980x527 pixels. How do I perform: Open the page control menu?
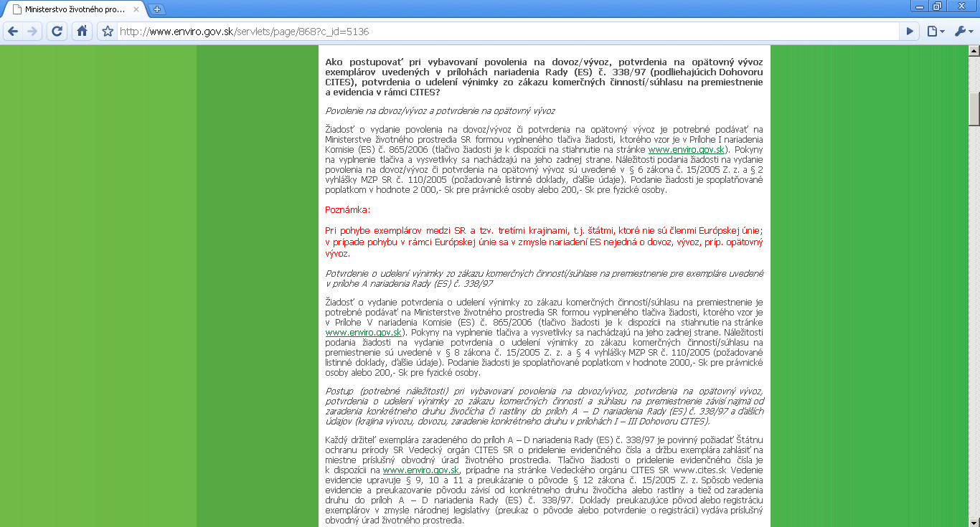(935, 32)
